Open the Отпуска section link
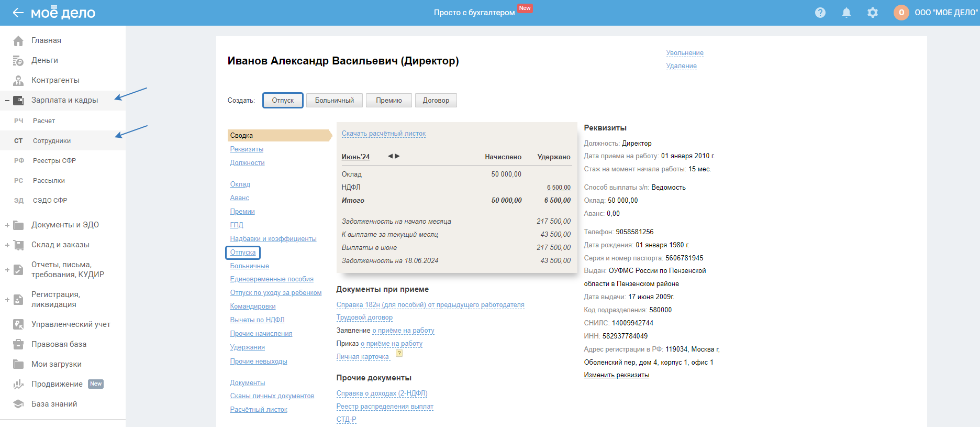 pyautogui.click(x=243, y=253)
